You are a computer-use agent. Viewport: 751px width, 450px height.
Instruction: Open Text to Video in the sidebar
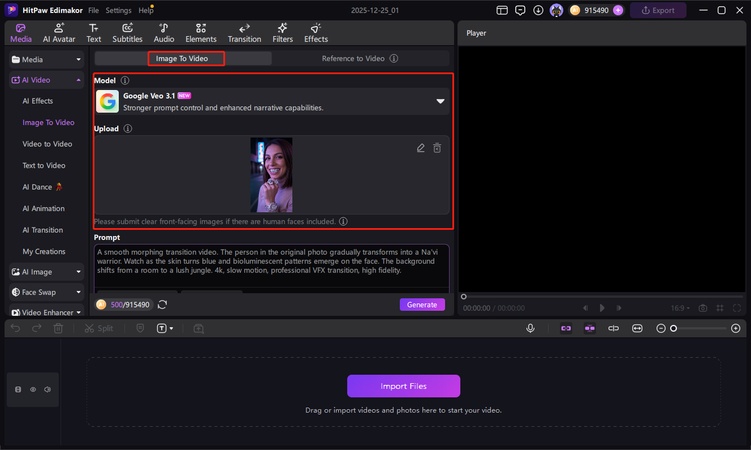click(x=44, y=166)
